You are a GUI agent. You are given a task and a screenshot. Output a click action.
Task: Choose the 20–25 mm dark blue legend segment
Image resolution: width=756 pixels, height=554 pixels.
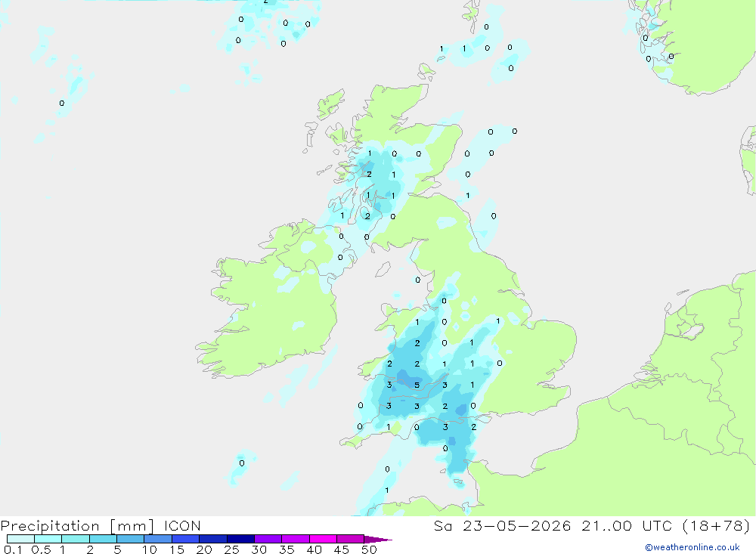[213, 539]
